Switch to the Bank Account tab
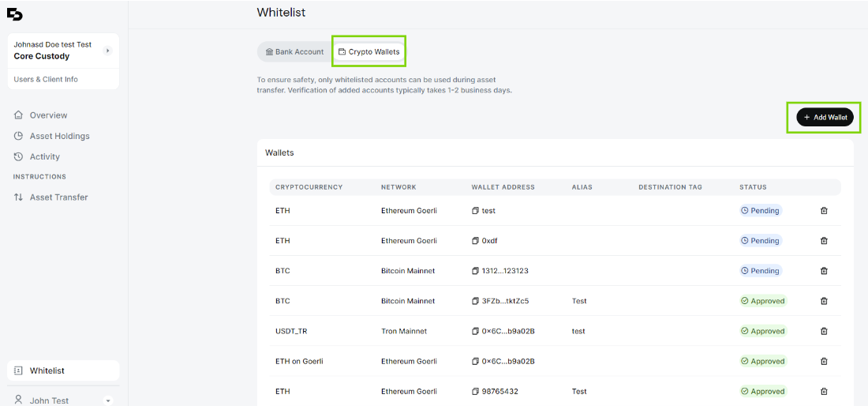The width and height of the screenshot is (868, 406). [x=294, y=51]
